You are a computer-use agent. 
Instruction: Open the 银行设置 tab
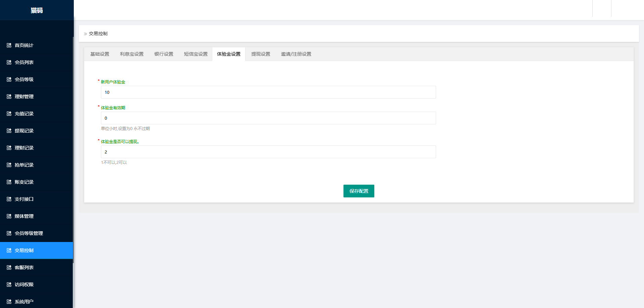163,54
